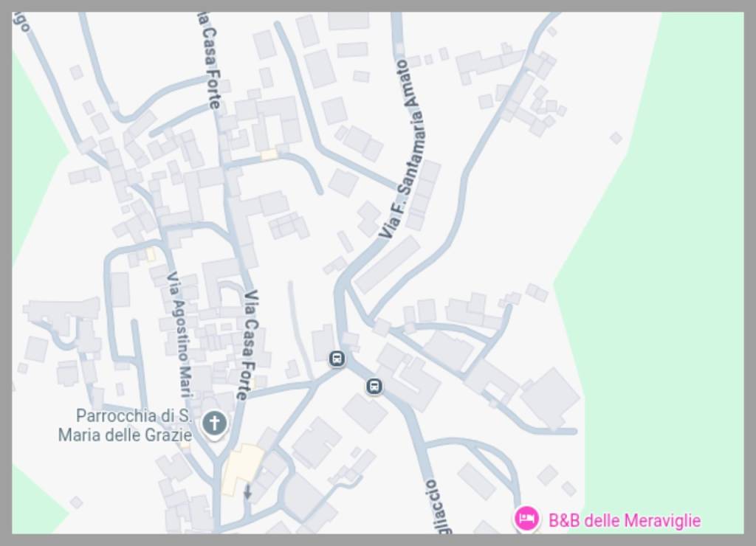Select the pink B&B bed marker
756x546 pixels.
tap(526, 519)
